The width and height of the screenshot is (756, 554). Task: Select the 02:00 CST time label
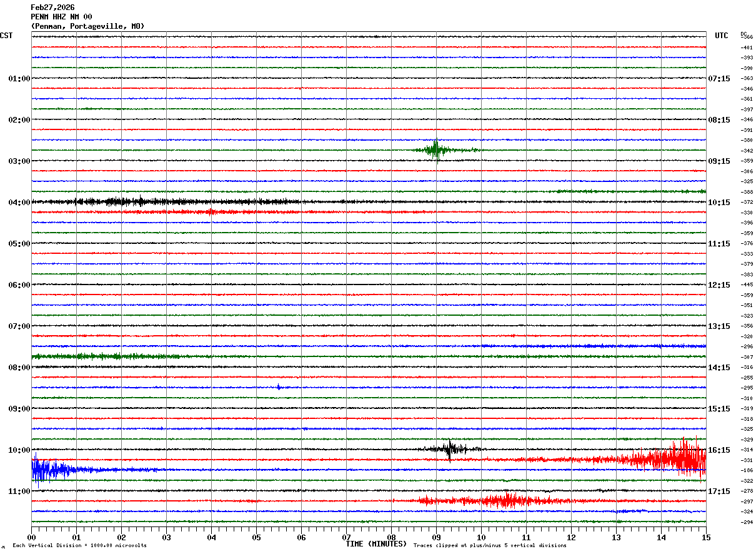tap(19, 120)
